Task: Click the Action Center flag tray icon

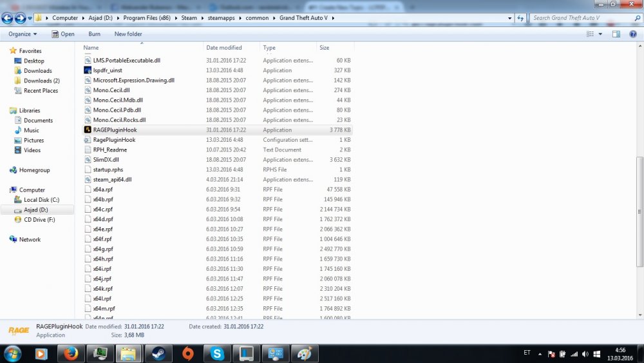Action: point(552,354)
